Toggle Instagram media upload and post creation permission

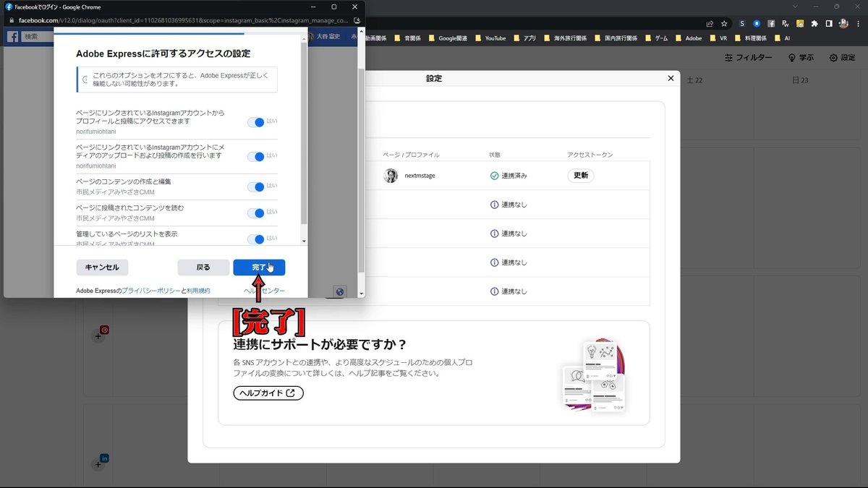tap(256, 157)
